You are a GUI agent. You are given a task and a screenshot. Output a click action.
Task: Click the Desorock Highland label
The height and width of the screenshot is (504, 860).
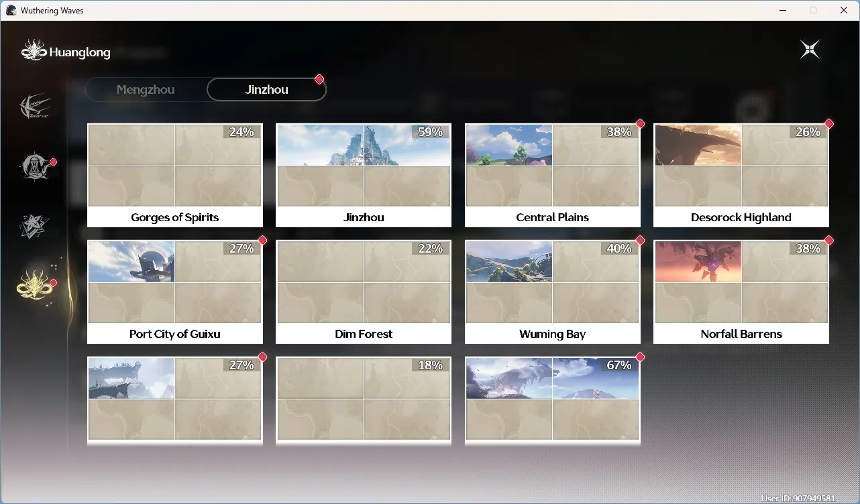tap(741, 217)
